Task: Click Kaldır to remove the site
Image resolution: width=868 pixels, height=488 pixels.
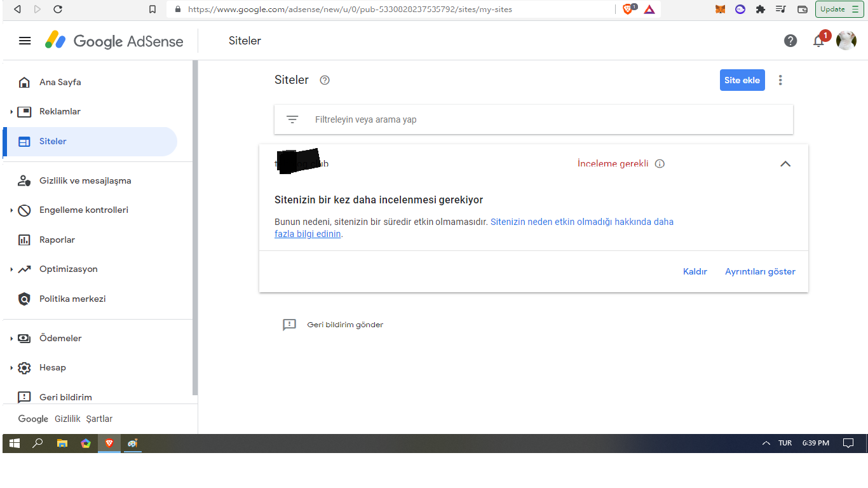Action: (x=695, y=271)
